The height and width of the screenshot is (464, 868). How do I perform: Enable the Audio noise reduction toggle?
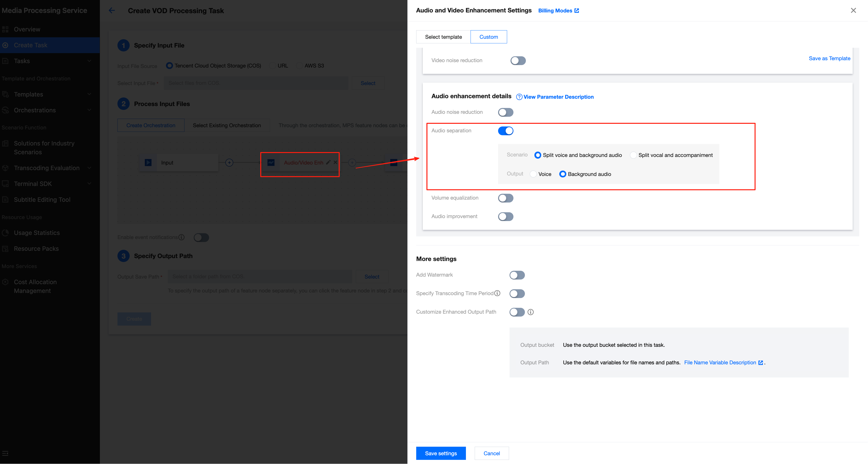pyautogui.click(x=505, y=112)
